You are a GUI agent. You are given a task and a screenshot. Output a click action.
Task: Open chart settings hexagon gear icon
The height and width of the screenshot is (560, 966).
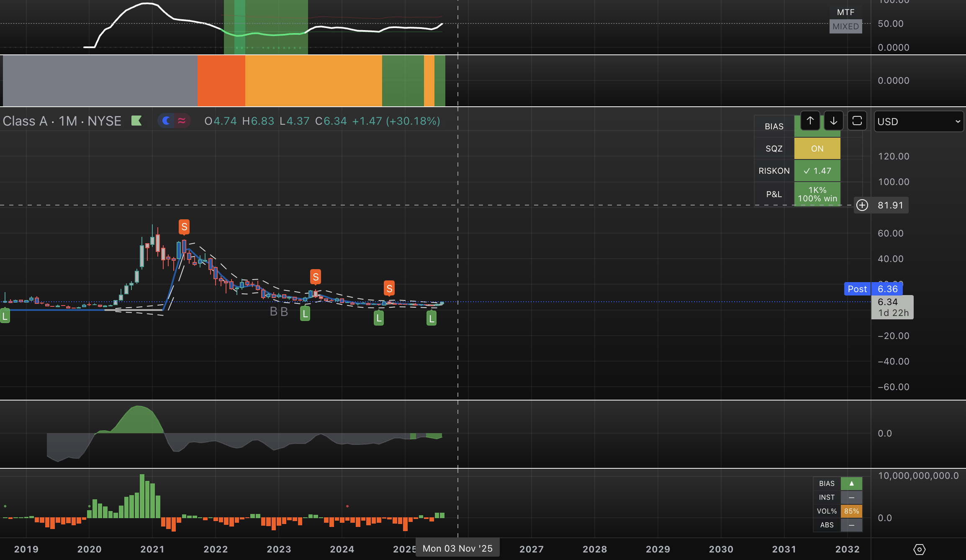920,549
